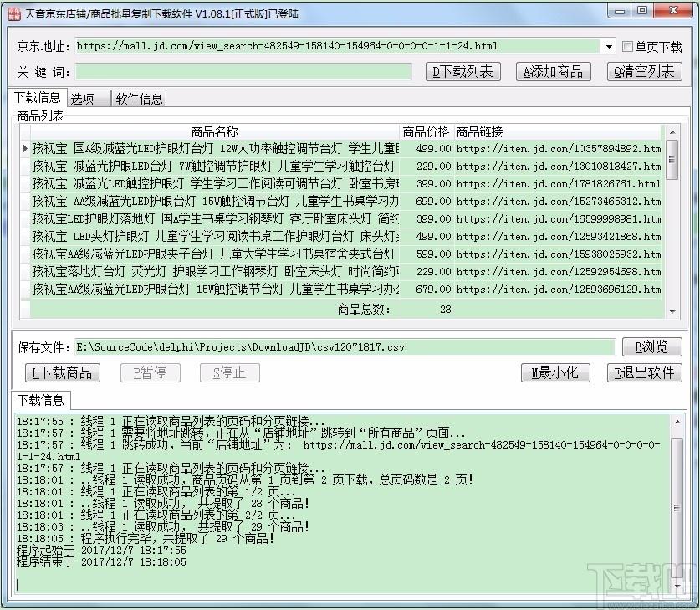Minimize the window using title bar button
The width and height of the screenshot is (700, 610).
tap(620, 11)
